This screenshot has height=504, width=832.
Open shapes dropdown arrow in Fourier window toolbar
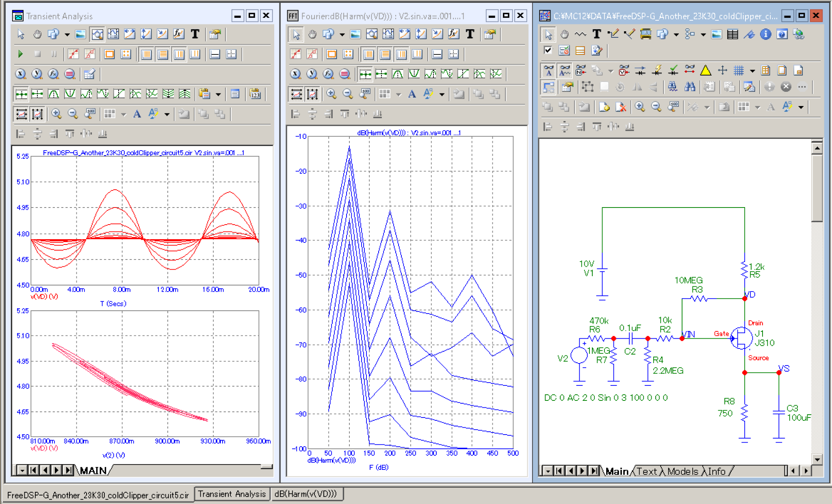tap(342, 35)
